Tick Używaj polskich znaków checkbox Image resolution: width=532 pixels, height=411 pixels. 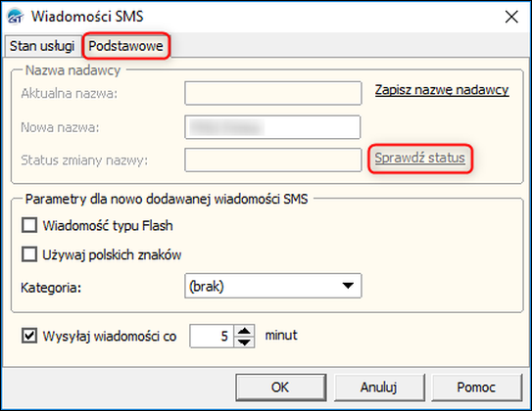(x=29, y=254)
